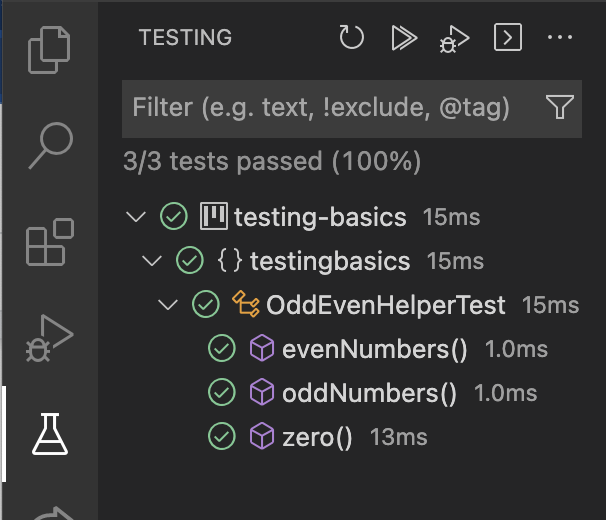Viewport: 606px width, 520px height.
Task: Click the Refresh Tests icon
Action: coord(351,38)
